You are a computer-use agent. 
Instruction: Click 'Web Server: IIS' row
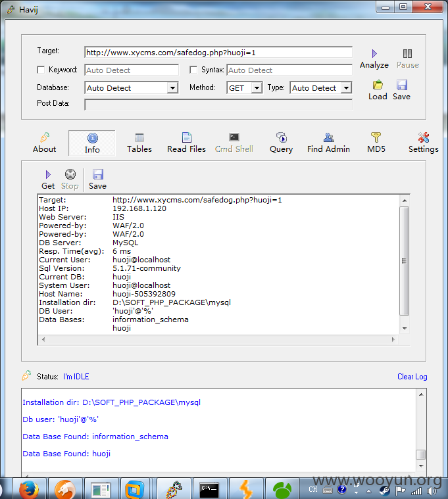(82, 217)
